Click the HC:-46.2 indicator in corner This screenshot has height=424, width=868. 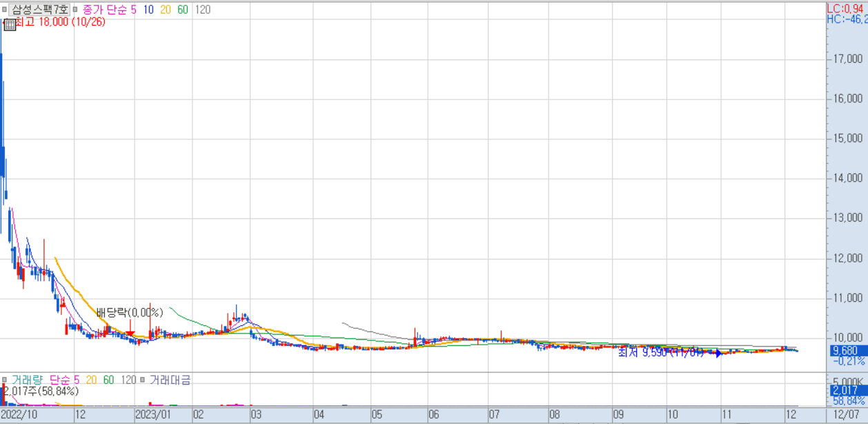[x=847, y=19]
